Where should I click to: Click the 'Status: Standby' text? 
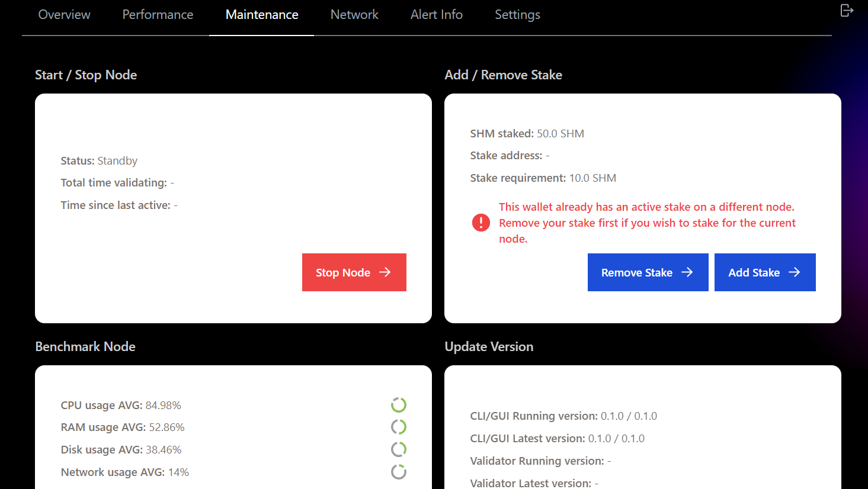pos(99,161)
